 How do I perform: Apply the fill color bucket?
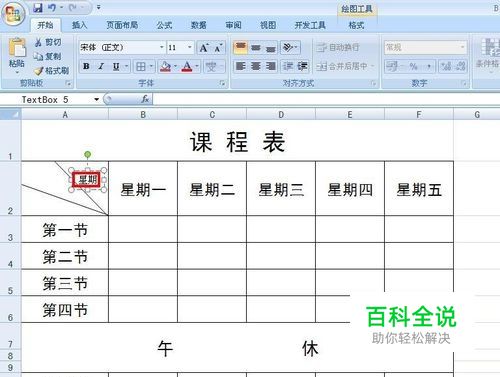point(165,67)
